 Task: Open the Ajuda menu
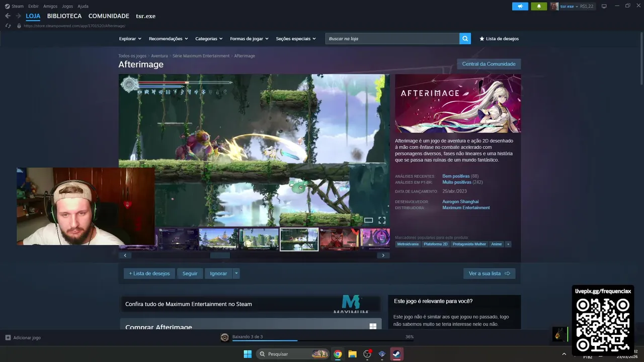(83, 6)
